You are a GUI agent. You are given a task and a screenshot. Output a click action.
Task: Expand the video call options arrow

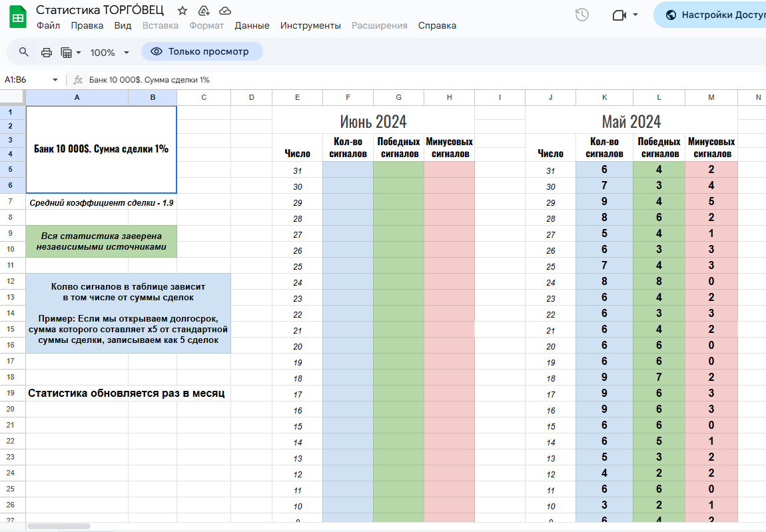coord(635,15)
